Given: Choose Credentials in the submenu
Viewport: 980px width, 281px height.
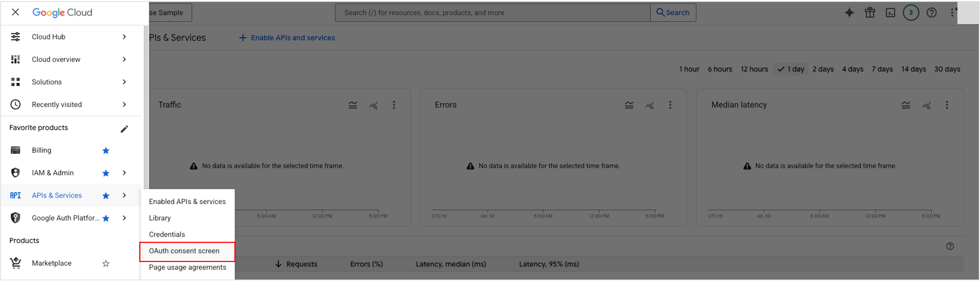Looking at the screenshot, I should (188, 234).
